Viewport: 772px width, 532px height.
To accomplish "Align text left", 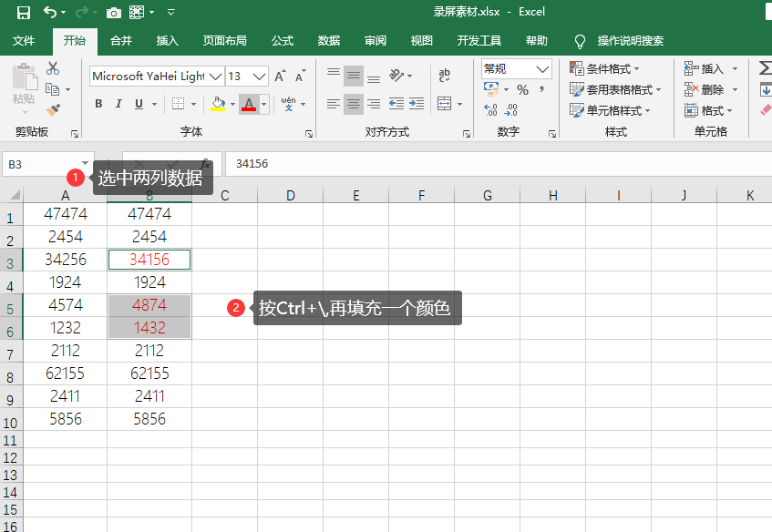I will click(334, 104).
